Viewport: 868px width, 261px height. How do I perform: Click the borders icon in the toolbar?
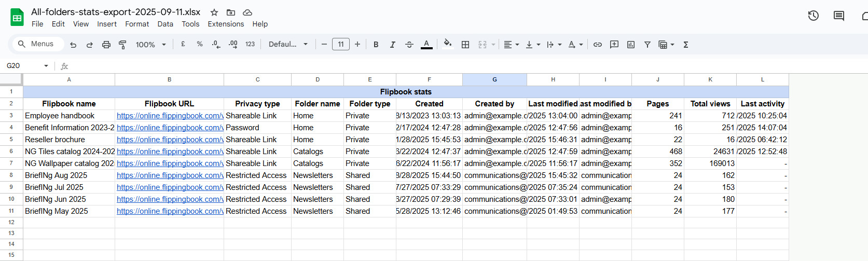(465, 45)
